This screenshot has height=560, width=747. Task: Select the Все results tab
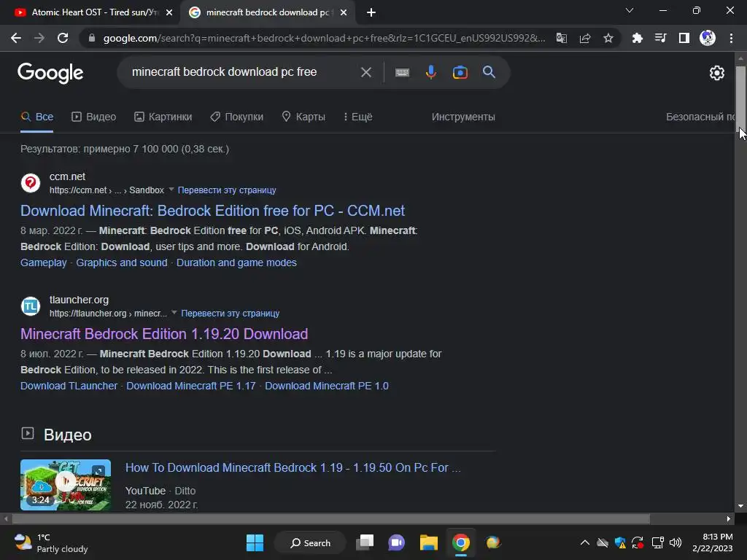click(x=37, y=117)
